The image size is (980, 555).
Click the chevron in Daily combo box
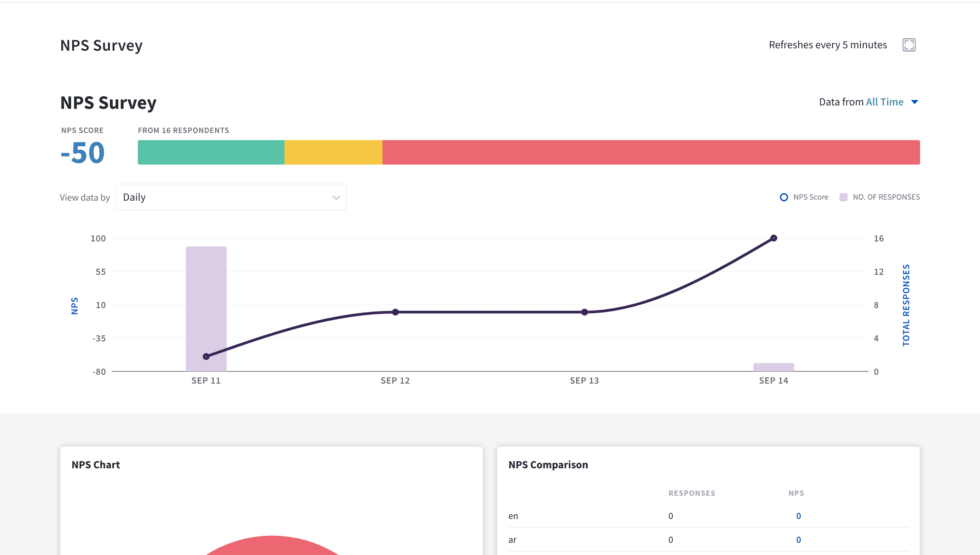pyautogui.click(x=336, y=198)
